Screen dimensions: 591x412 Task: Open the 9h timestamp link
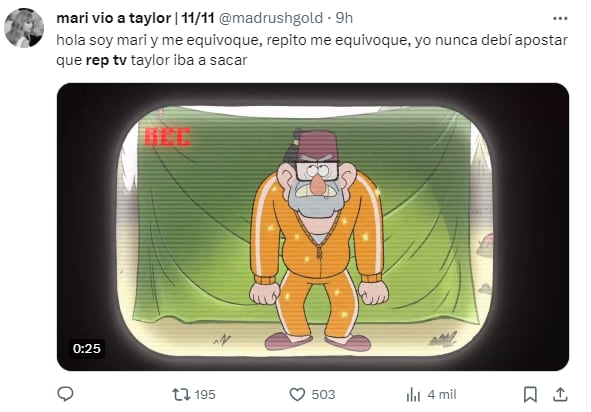click(x=344, y=18)
